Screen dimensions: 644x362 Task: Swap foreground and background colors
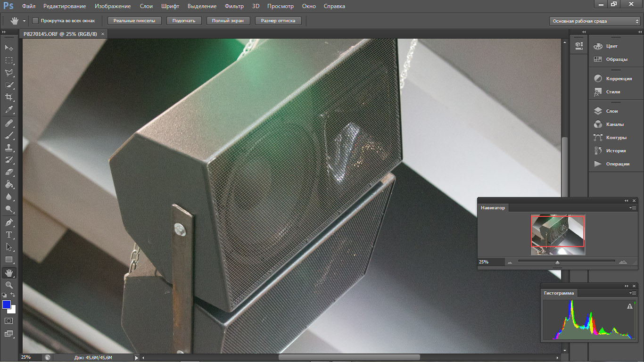(13, 295)
